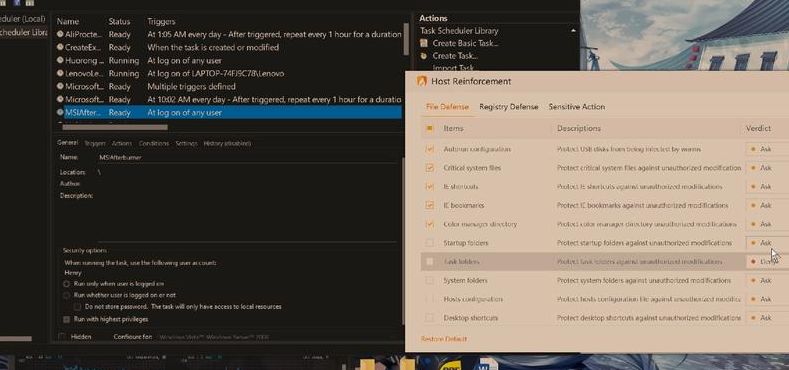Viewport: 789px width, 370px height.
Task: Click the CreateEx task clock icon
Action: click(x=60, y=47)
